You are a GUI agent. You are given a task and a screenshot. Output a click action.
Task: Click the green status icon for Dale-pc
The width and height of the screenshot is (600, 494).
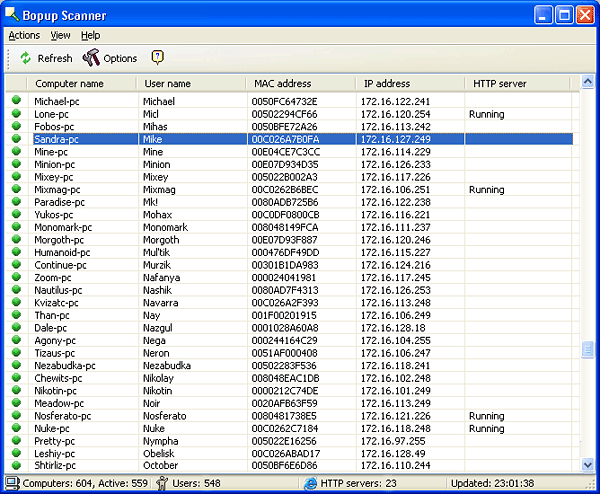(x=16, y=327)
